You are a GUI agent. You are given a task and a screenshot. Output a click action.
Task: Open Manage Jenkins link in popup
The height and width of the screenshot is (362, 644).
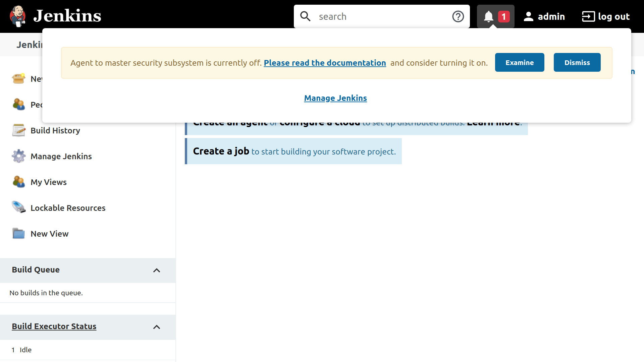[335, 98]
